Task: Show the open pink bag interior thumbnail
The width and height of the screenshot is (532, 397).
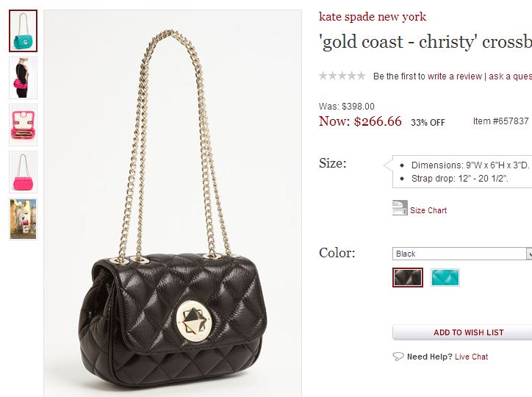Action: [24, 124]
